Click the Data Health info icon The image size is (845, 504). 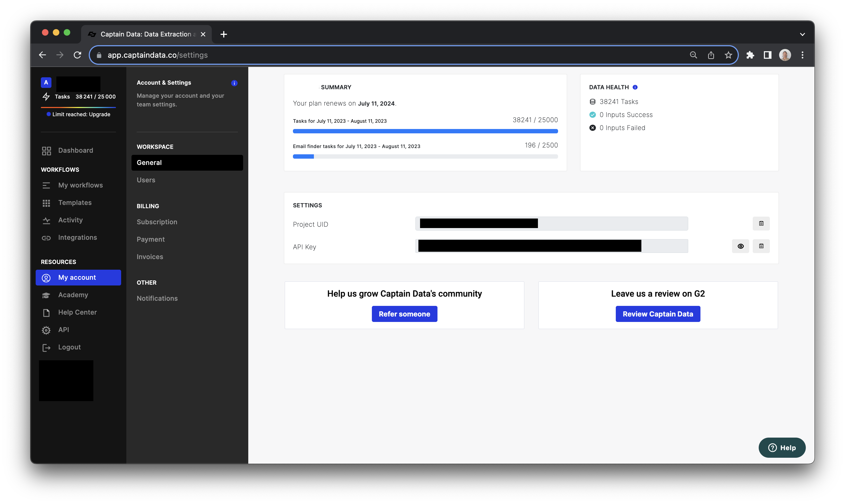[x=635, y=87]
